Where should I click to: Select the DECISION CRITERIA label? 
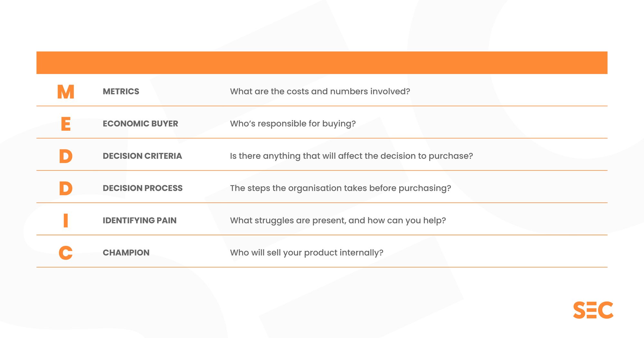click(x=142, y=156)
